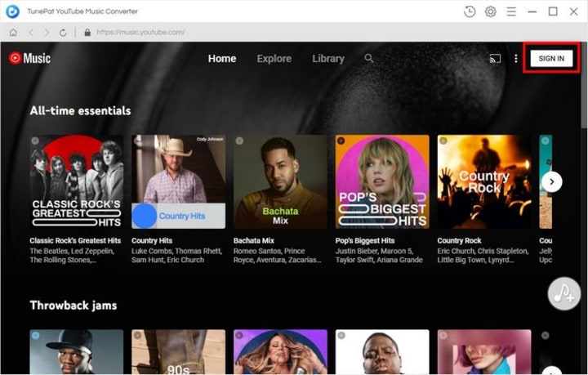The height and width of the screenshot is (375, 588).
Task: Open the 50 Cent throwback thumbnail
Action: click(77, 352)
